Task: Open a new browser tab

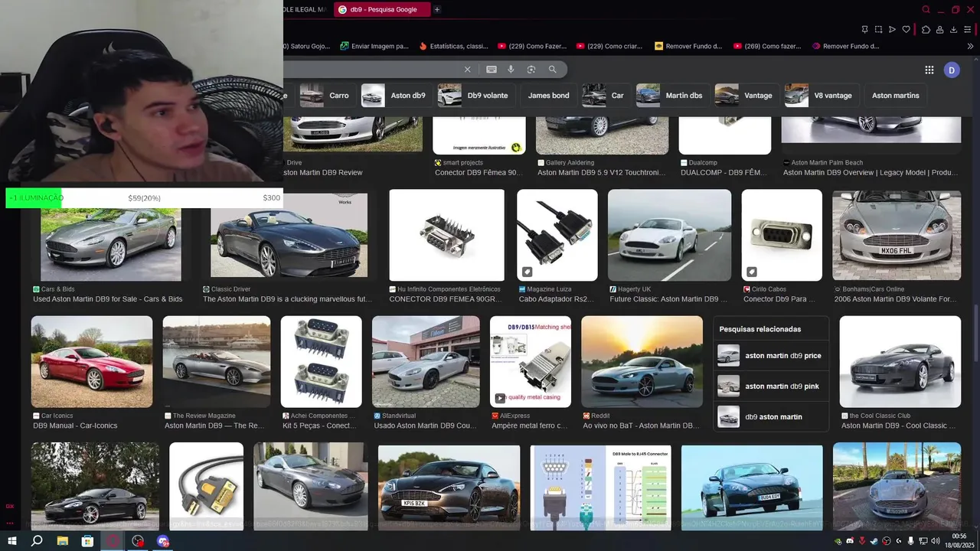Action: click(437, 9)
